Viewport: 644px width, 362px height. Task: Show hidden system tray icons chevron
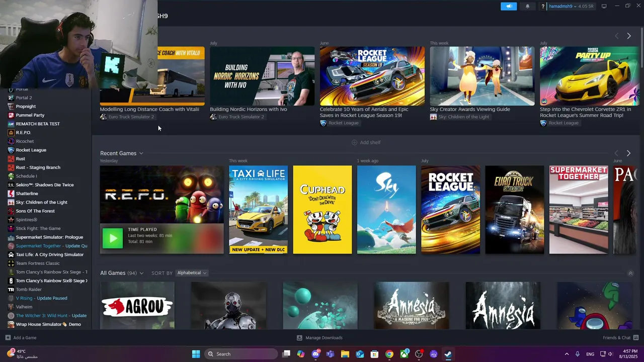(x=567, y=354)
